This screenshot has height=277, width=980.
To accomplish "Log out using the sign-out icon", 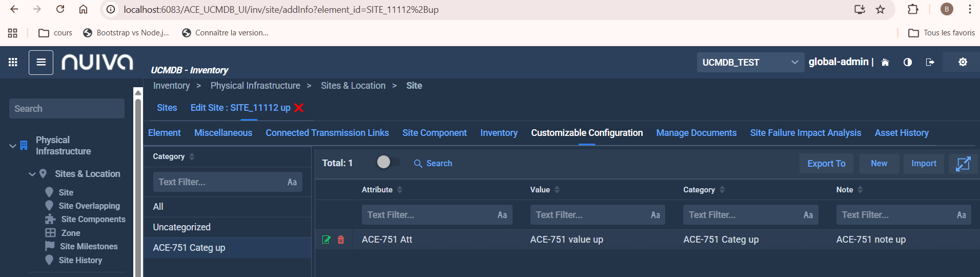I will pos(930,62).
